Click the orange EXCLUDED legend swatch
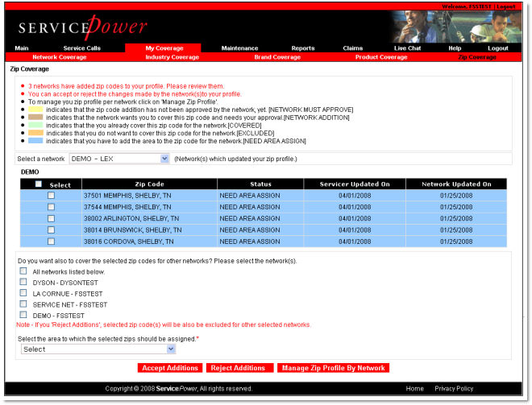 35,133
